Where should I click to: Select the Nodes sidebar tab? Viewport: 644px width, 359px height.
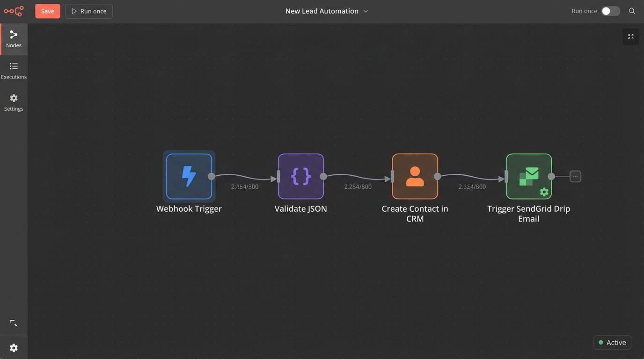14,39
